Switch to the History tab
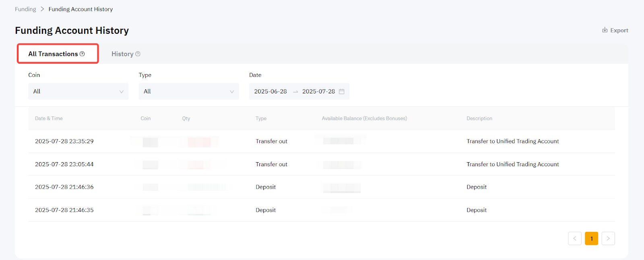The width and height of the screenshot is (644, 260). [x=122, y=54]
